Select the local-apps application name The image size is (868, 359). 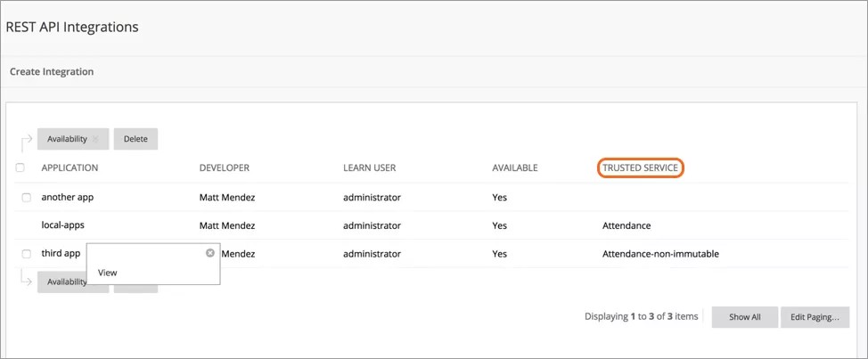(x=62, y=225)
